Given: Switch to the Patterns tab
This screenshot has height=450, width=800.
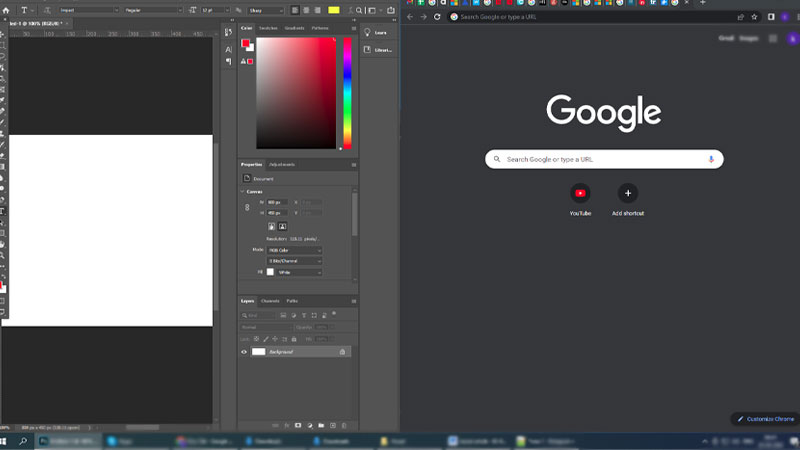Looking at the screenshot, I should 320,28.
